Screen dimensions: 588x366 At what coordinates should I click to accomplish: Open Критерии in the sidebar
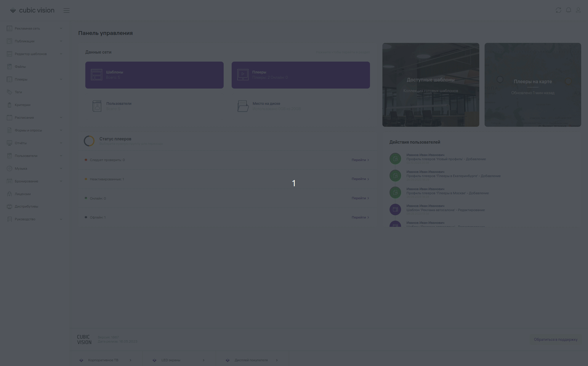click(x=23, y=105)
